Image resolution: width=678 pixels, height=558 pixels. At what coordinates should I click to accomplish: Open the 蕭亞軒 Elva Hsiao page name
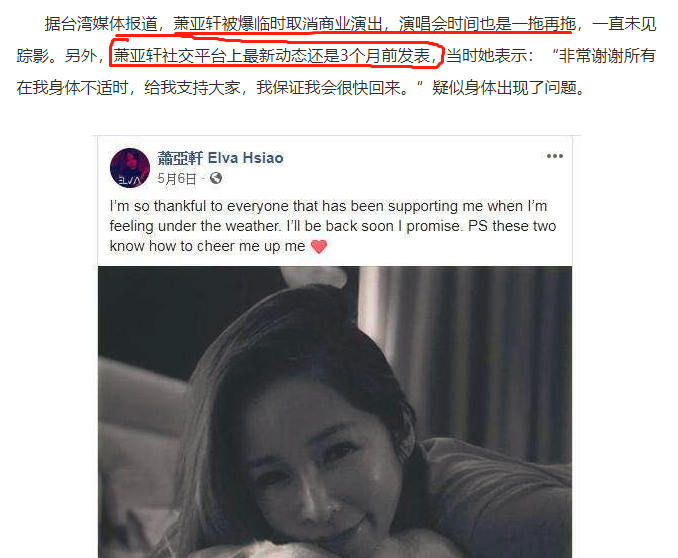(220, 158)
